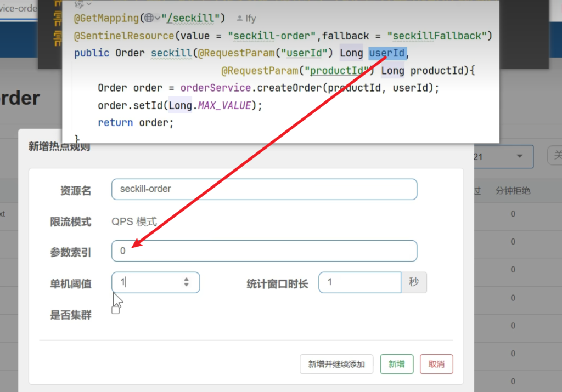The height and width of the screenshot is (392, 562).
Task: Cancel the dialog with 取消
Action: pos(436,364)
